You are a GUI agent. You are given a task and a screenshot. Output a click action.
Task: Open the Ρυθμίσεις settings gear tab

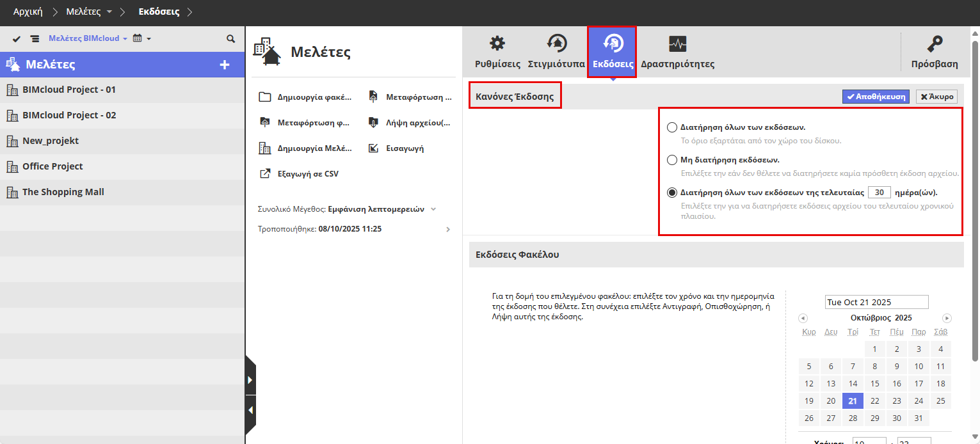[x=497, y=52]
